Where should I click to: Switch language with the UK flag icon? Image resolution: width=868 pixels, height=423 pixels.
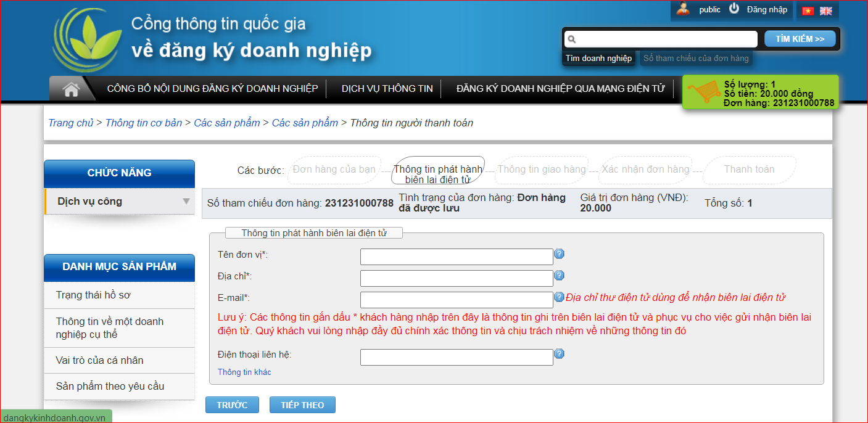click(825, 10)
